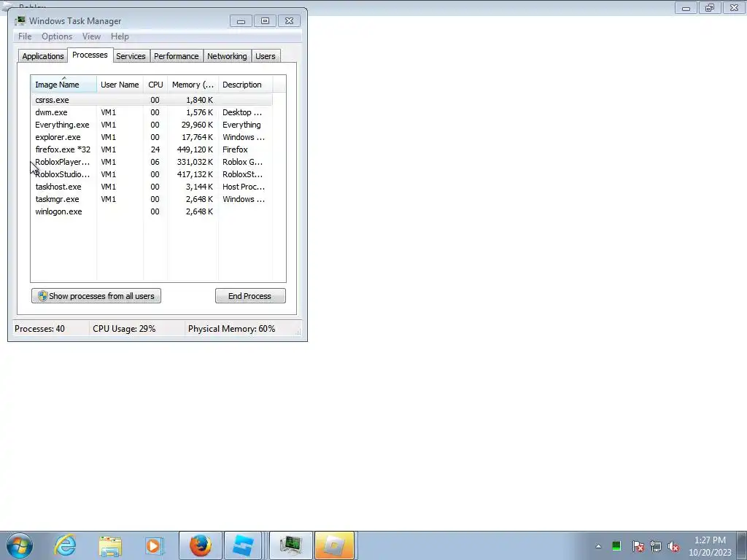Sort by Memory column header
Image resolution: width=747 pixels, height=560 pixels.
point(193,85)
